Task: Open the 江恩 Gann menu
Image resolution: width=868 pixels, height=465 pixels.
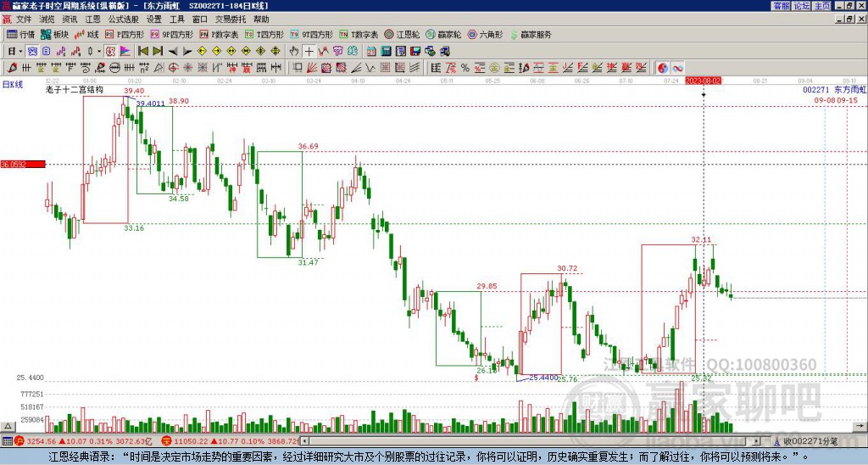Action: (92, 19)
